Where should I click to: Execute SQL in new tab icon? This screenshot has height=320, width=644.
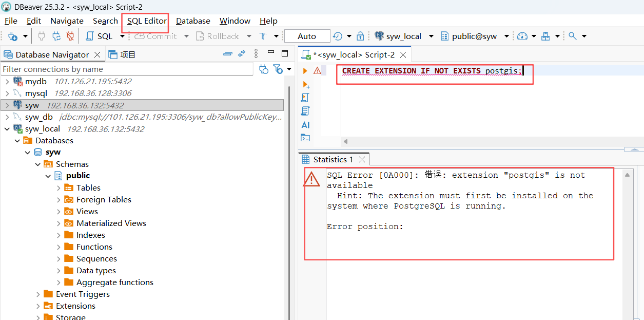(x=306, y=84)
